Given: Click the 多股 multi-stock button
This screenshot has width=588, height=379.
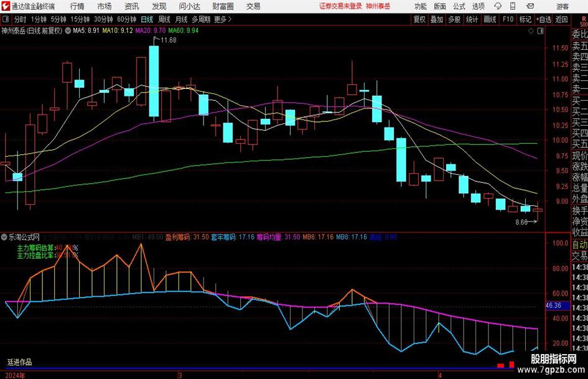Looking at the screenshot, I should tap(454, 19).
